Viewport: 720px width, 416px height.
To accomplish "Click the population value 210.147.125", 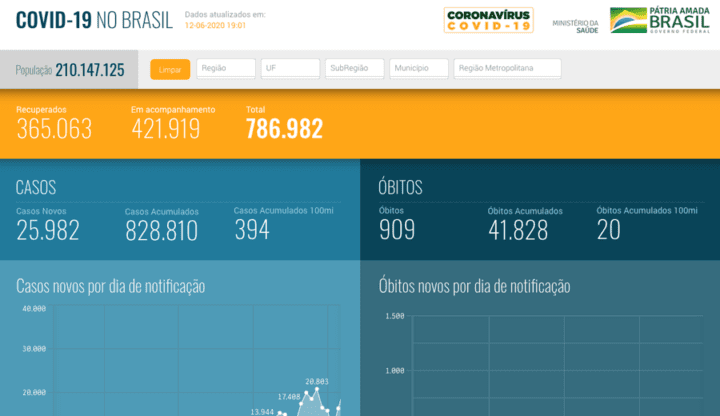I will pos(90,70).
